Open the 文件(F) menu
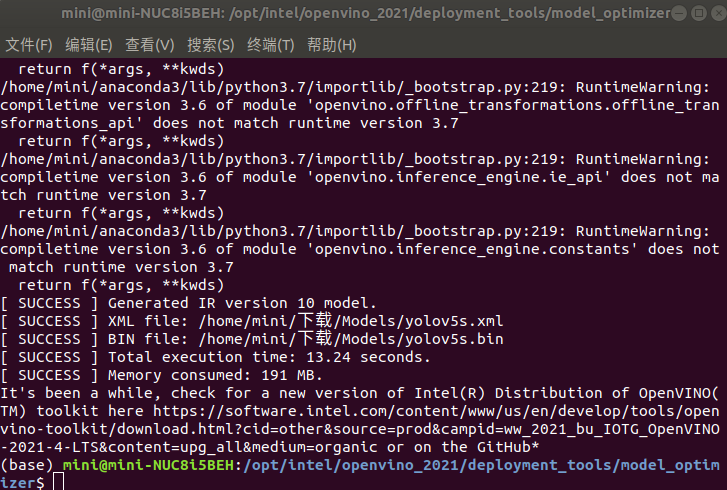This screenshot has height=490, width=727. click(29, 45)
